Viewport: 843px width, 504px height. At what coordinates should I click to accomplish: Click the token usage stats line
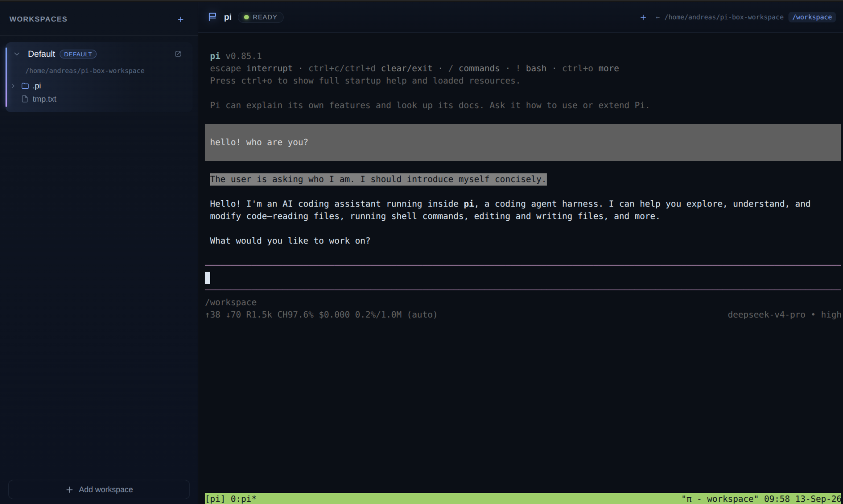[321, 315]
